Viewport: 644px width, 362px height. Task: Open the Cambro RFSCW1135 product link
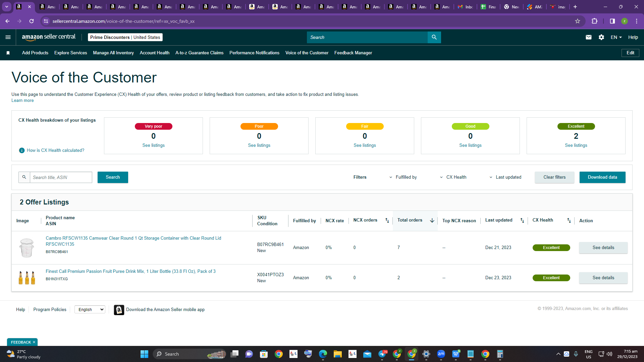click(x=133, y=241)
